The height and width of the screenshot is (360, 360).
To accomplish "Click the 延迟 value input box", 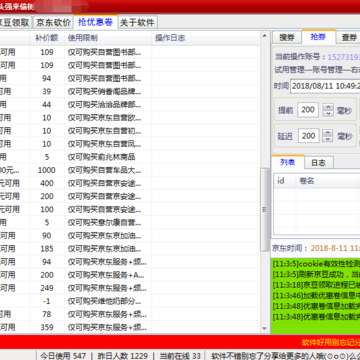I will 309,136.
